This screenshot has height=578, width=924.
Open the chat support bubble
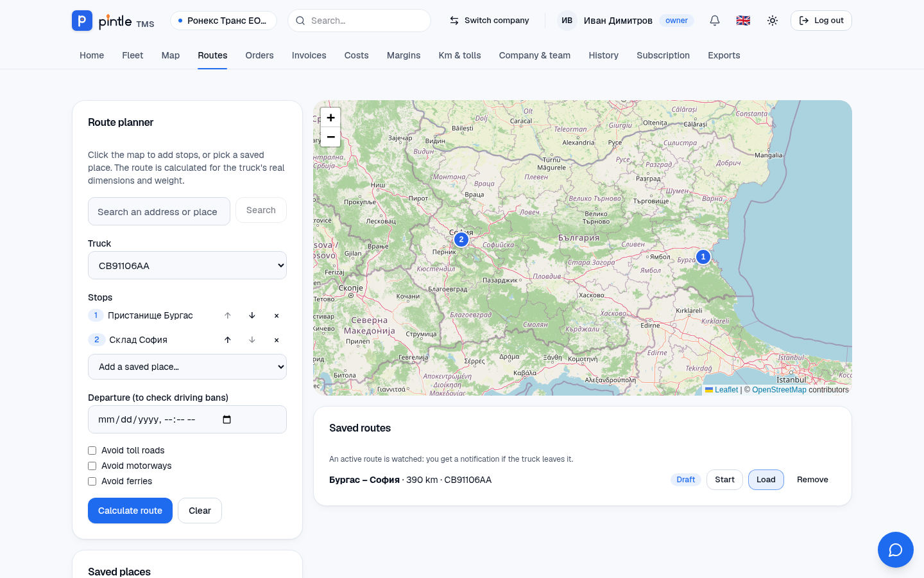pyautogui.click(x=896, y=550)
